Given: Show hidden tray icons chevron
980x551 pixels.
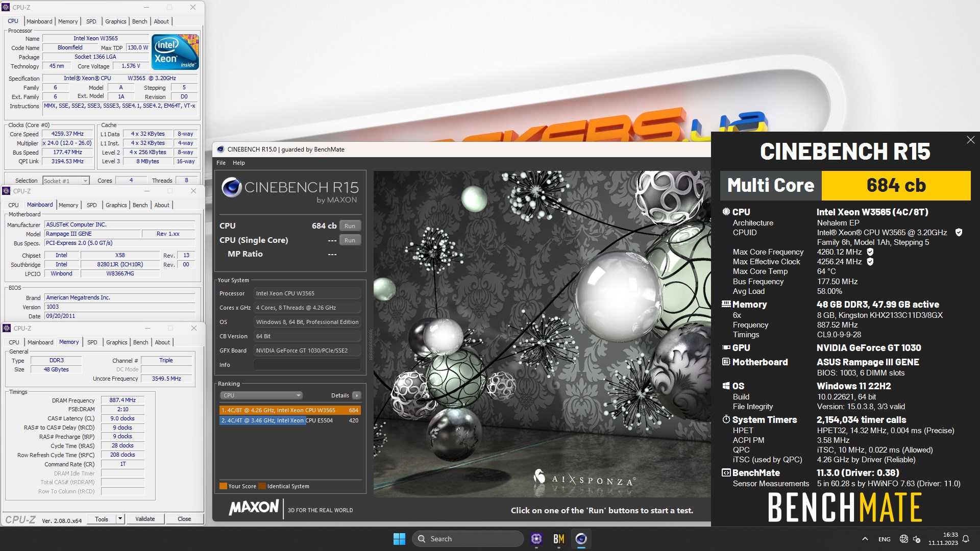Looking at the screenshot, I should (x=865, y=539).
